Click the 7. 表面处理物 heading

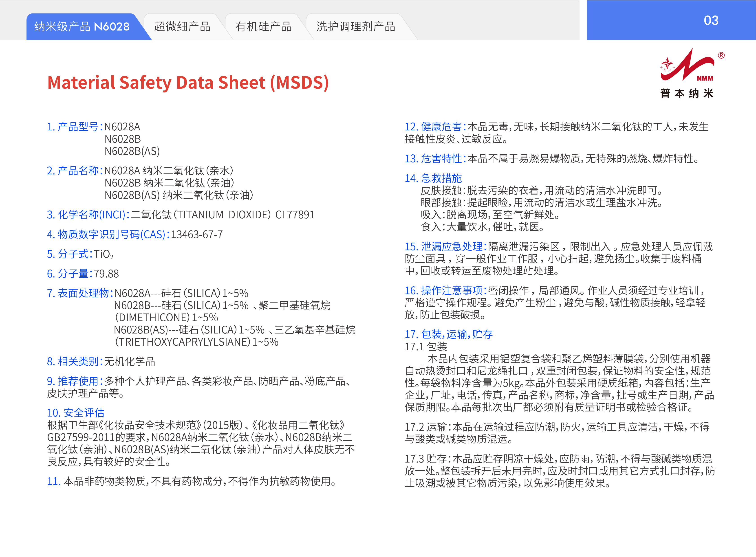[x=80, y=293]
